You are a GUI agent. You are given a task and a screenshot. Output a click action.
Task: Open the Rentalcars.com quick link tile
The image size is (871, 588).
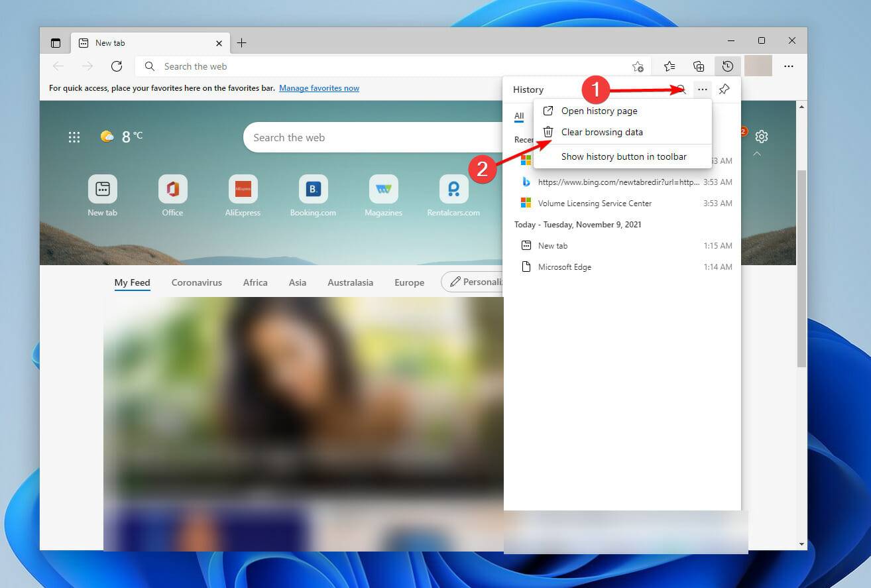(453, 196)
